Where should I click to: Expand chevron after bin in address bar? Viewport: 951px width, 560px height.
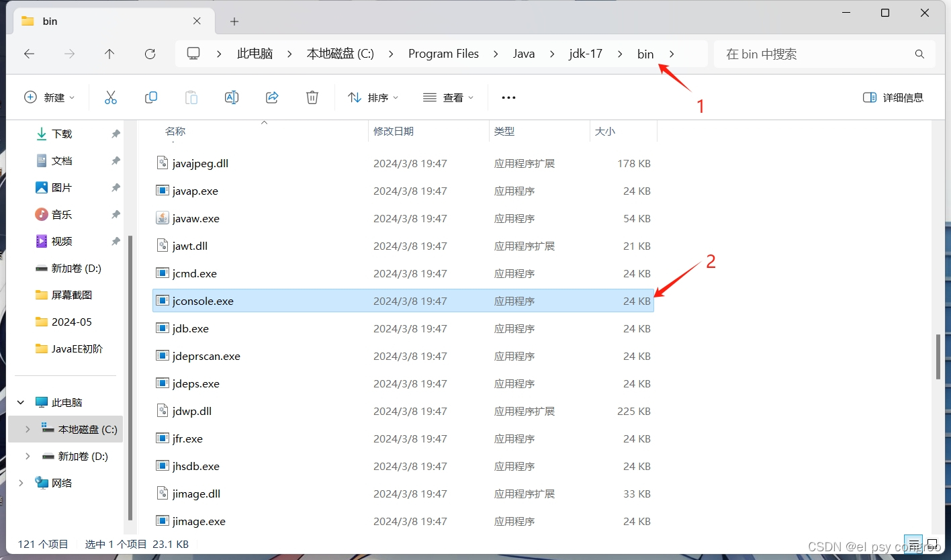(x=672, y=54)
